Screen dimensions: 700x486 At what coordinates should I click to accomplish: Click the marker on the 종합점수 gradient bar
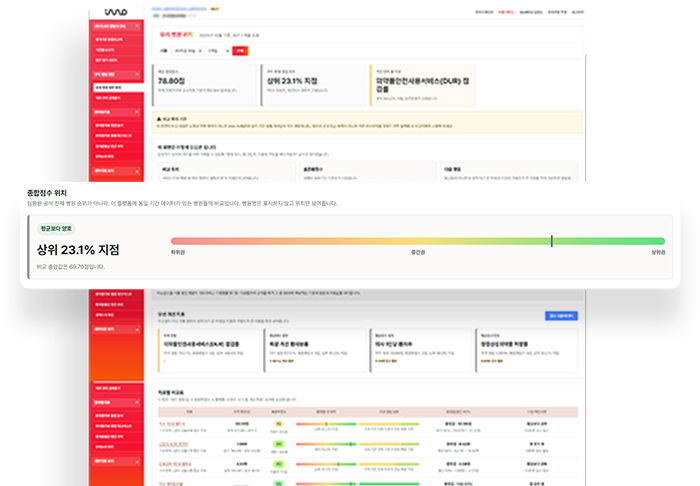552,241
